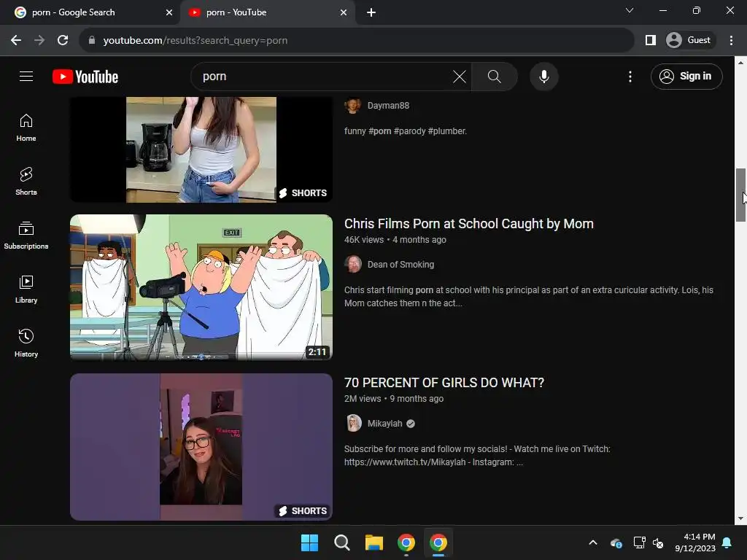Open the taskbar clock and date
747x560 pixels.
[x=695, y=542]
